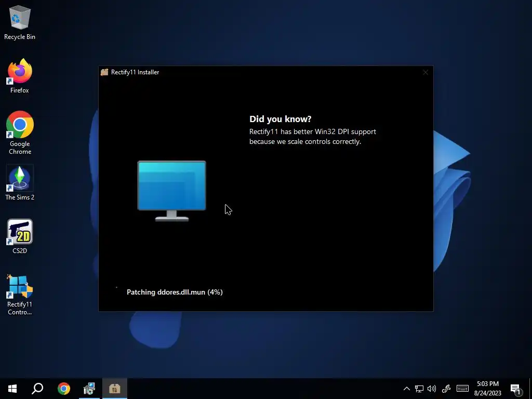
Task: Close the Rectify11 Installer window
Action: point(425,72)
